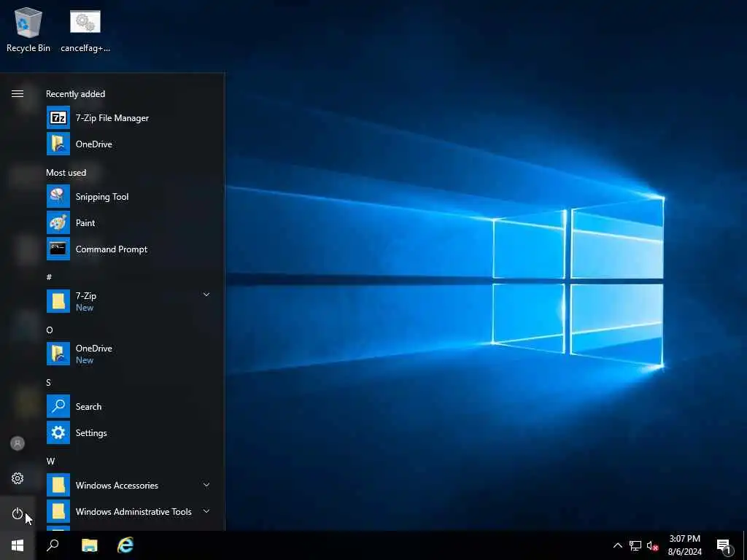747x560 pixels.
Task: Click the letter S group header
Action: click(49, 382)
